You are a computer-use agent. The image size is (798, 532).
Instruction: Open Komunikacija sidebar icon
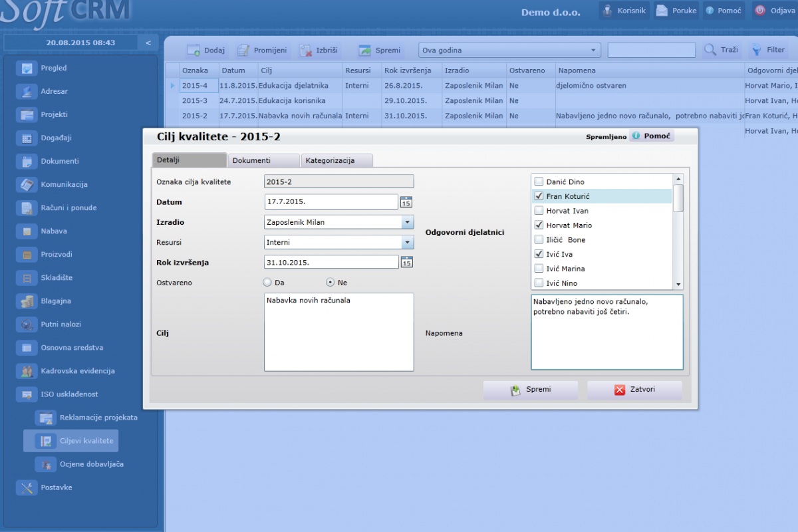pyautogui.click(x=27, y=184)
